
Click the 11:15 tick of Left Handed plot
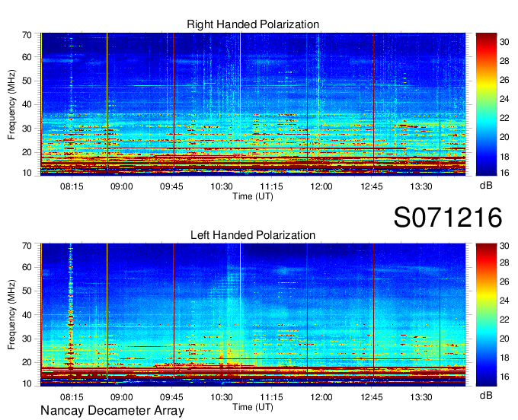click(271, 397)
